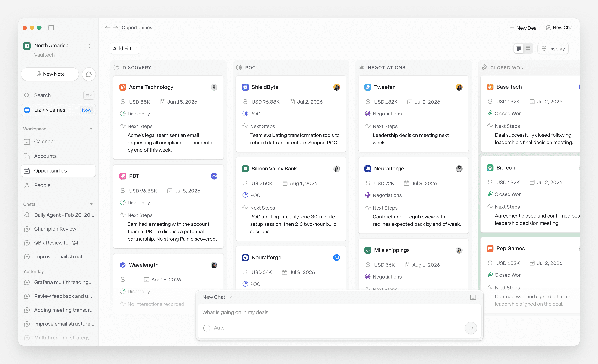Image resolution: width=598 pixels, height=364 pixels.
Task: Collapse the Workspace section
Action: click(x=91, y=129)
